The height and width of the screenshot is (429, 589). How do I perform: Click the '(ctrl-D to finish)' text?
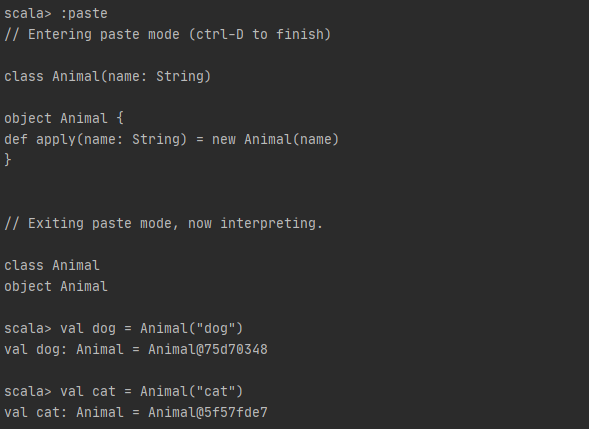coord(260,35)
